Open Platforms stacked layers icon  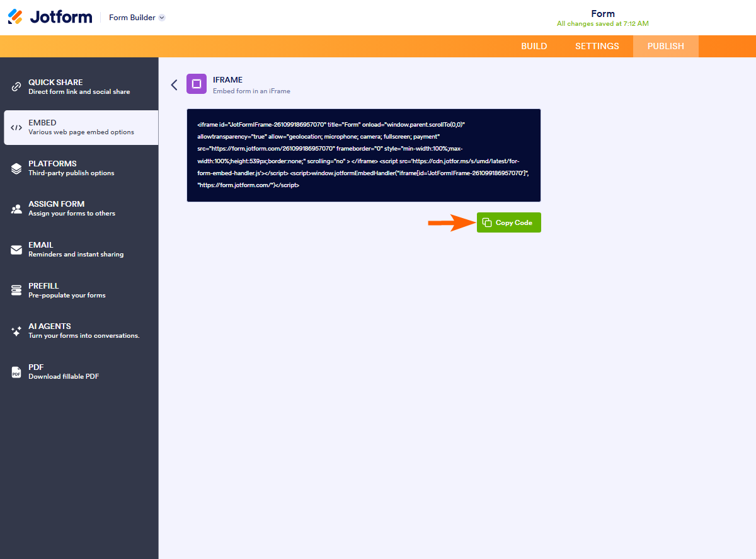click(16, 168)
